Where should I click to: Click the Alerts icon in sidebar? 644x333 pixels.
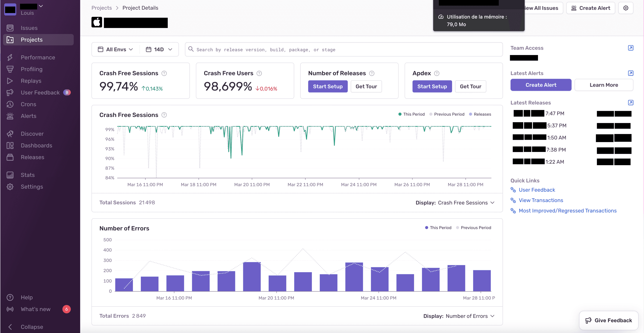11,116
